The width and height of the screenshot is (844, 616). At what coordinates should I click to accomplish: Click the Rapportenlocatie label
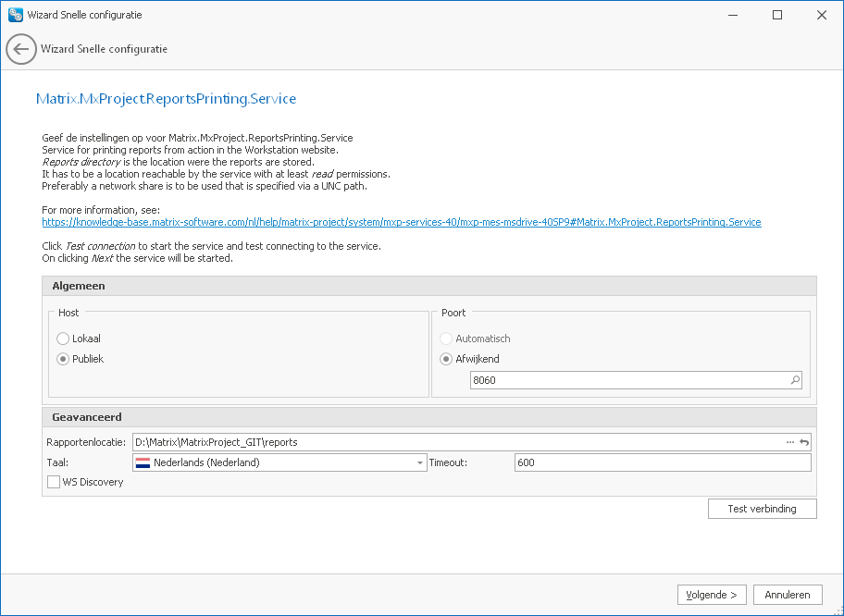tap(86, 442)
